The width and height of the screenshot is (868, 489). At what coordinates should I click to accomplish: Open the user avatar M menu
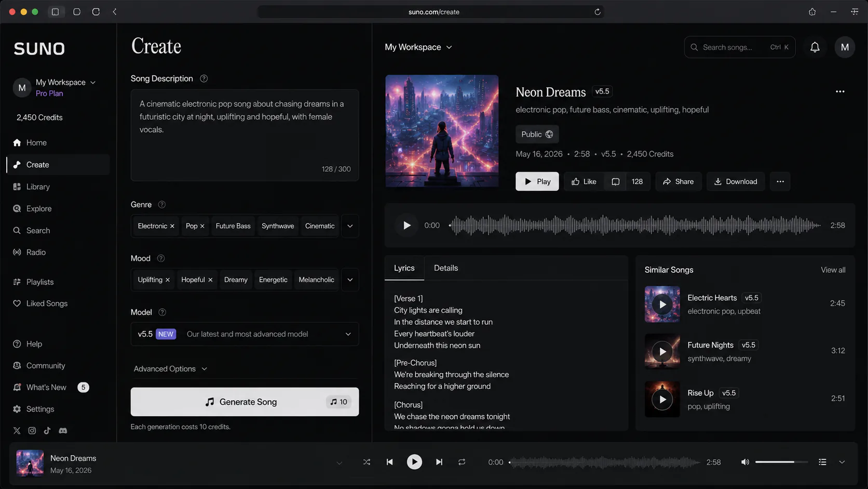click(x=845, y=47)
